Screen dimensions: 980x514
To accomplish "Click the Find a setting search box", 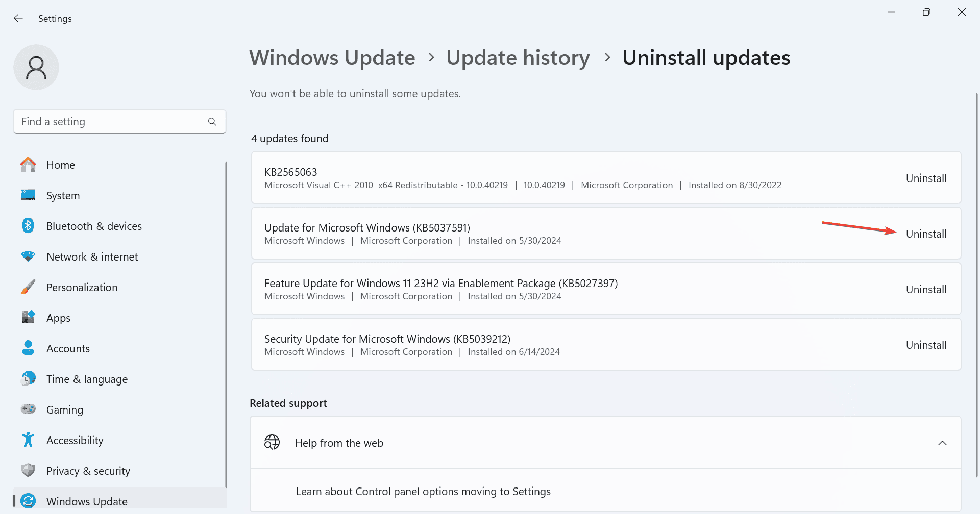I will pos(112,122).
